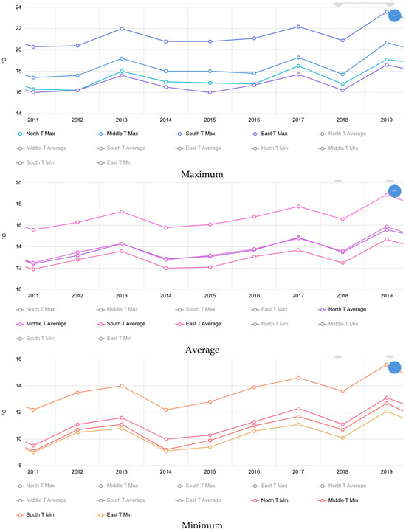Screen dimensions: 406x532
Task: Hide Middle T Average in Average chart legend
Action: (41, 324)
